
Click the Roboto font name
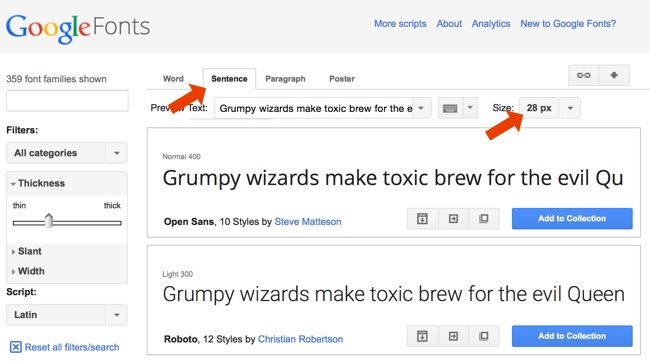181,339
